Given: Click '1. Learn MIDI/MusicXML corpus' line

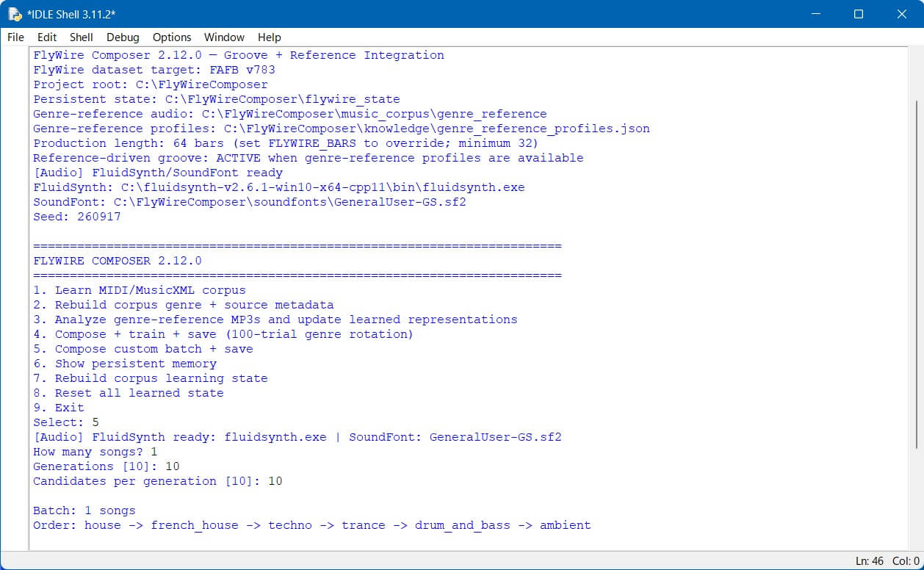Looking at the screenshot, I should point(140,290).
